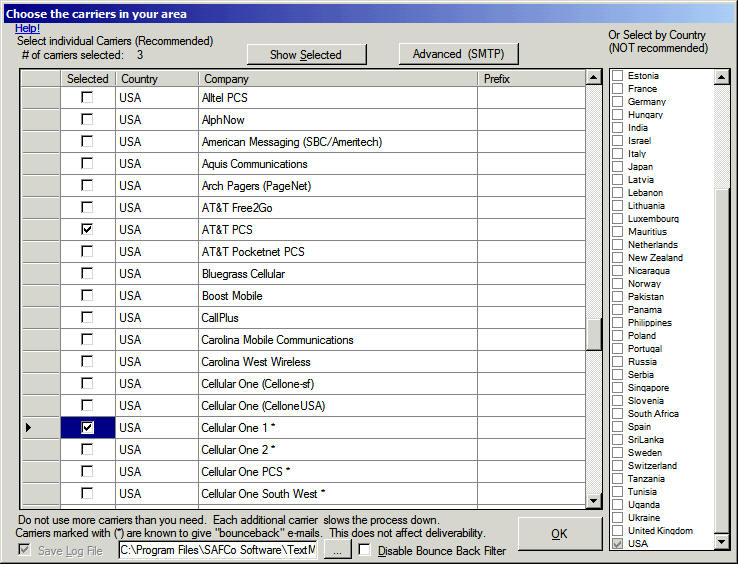738x564 pixels.
Task: Check the Italy country checkbox
Action: pos(618,153)
